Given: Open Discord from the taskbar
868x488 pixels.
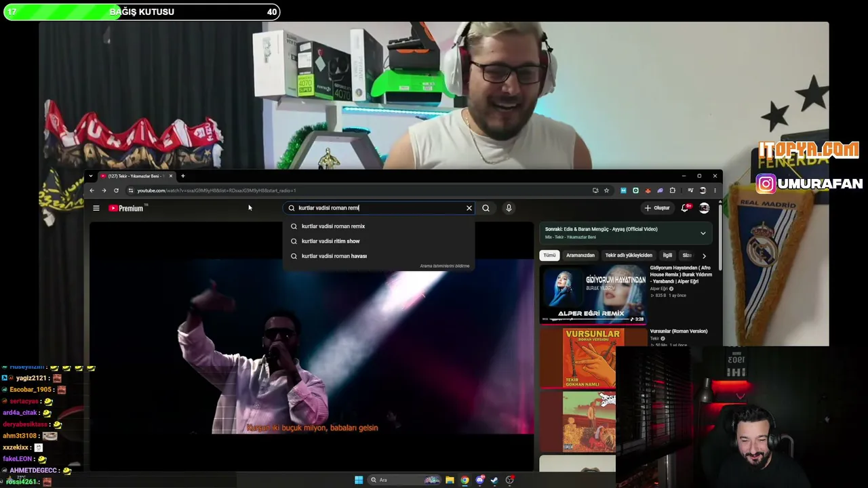Looking at the screenshot, I should [480, 480].
